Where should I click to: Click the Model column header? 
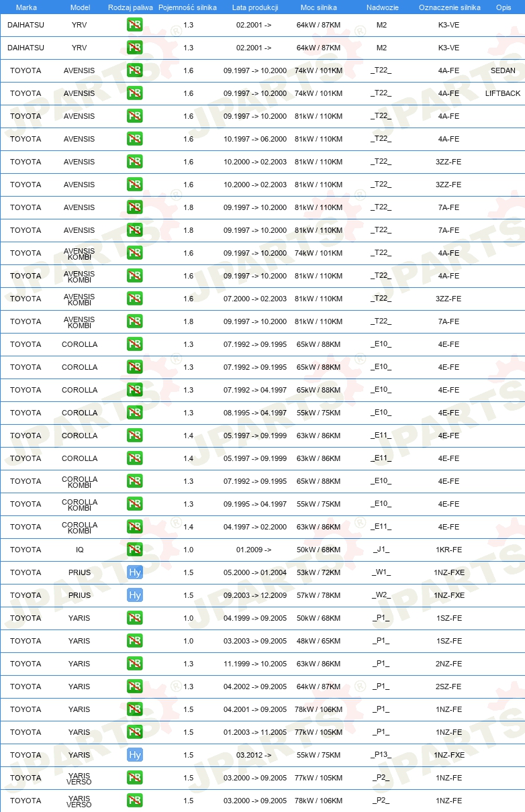click(80, 7)
